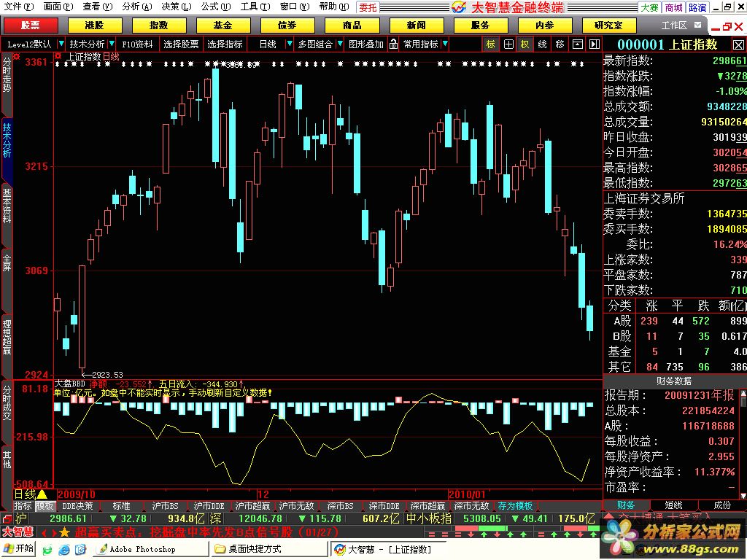
Task: Switch to the 港股 main tab
Action: pos(94,26)
